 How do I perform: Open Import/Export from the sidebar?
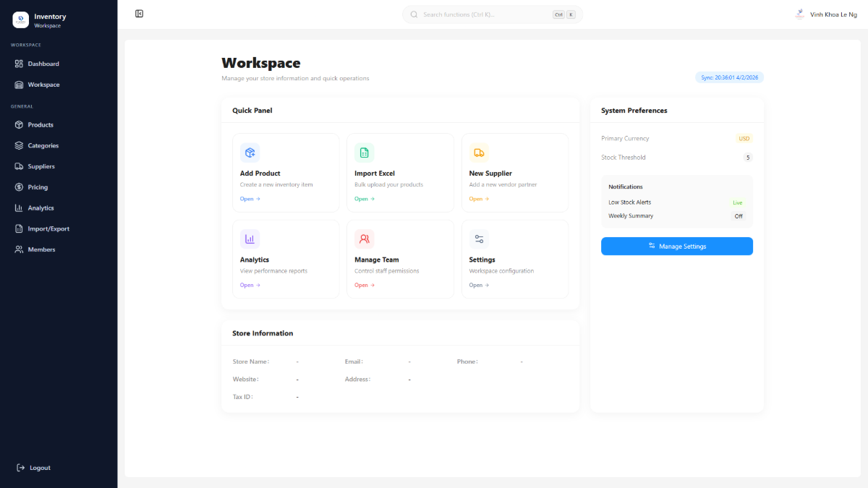(17, 228)
